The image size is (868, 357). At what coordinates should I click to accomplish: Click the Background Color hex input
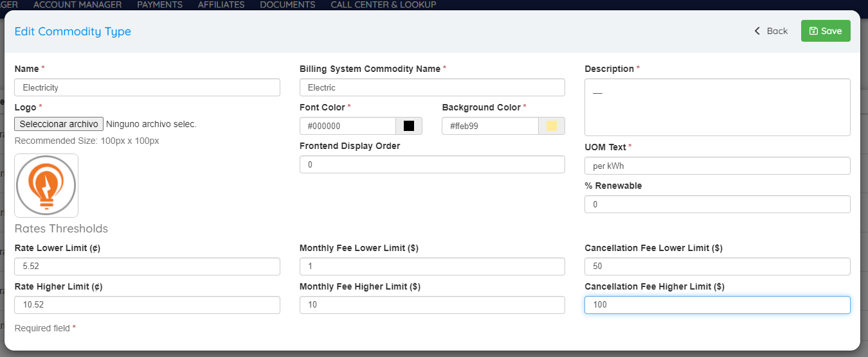click(490, 126)
